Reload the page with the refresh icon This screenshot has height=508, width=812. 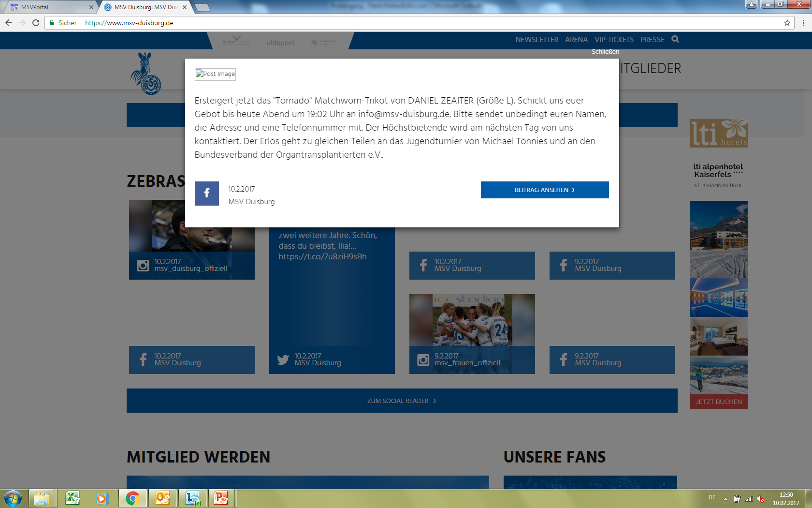click(x=36, y=23)
